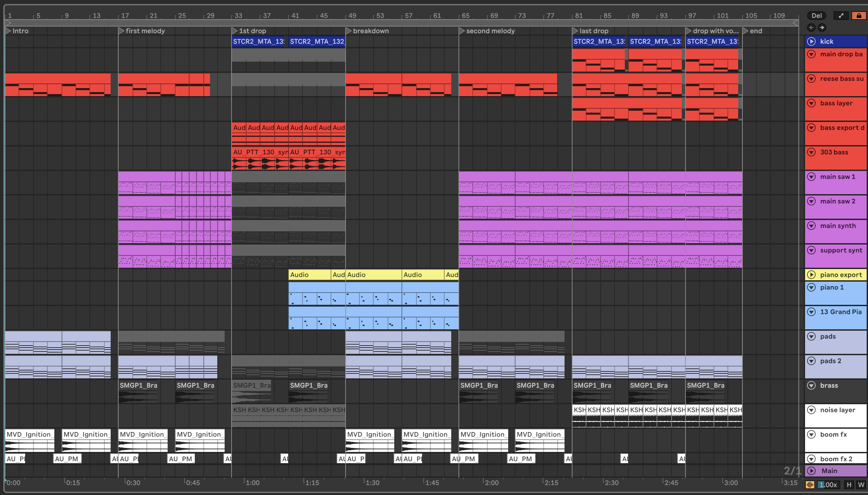
Task: Fold the boom fx 2 track
Action: point(812,459)
